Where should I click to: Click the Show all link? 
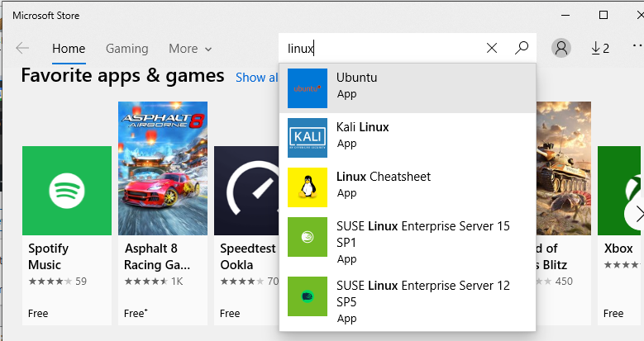tap(257, 77)
